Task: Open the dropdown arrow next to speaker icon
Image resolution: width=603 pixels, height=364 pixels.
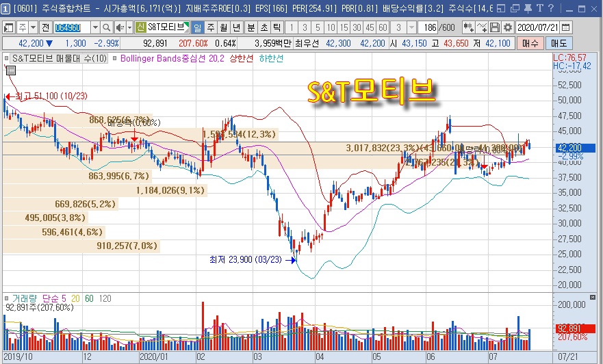Action: click(129, 27)
